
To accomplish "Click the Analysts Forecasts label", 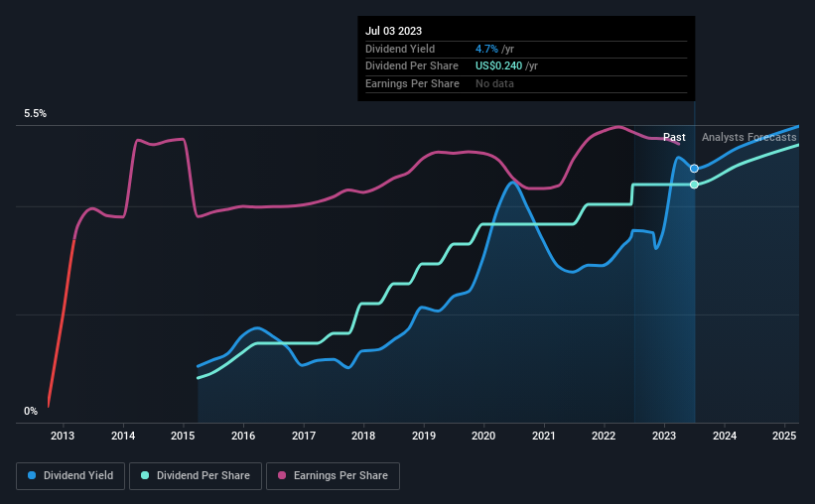I will 749,137.
